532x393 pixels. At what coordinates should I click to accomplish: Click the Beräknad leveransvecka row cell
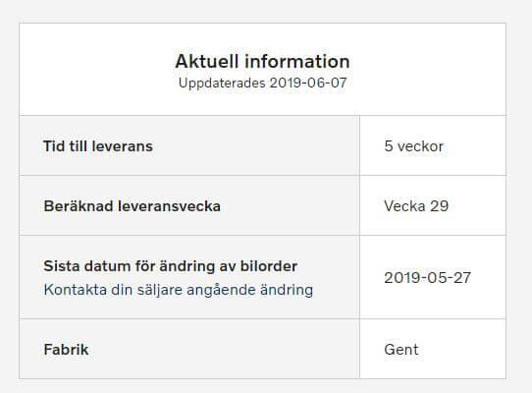[x=189, y=205]
